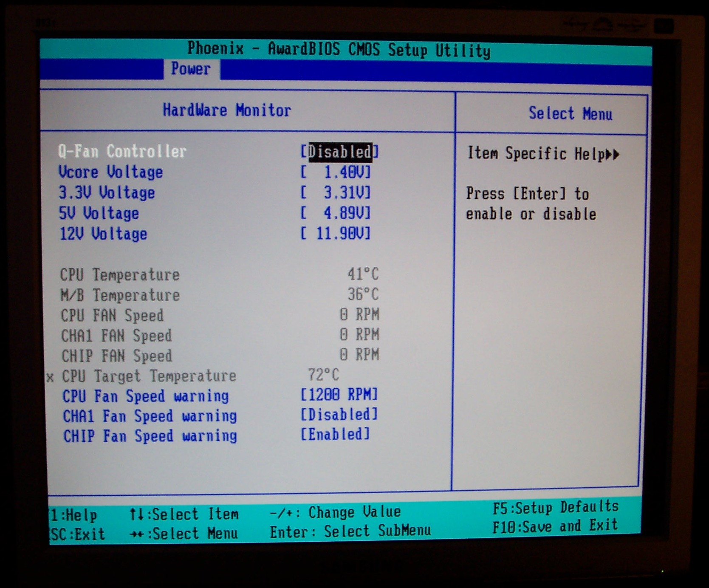The height and width of the screenshot is (588, 709).
Task: Open the Power menu tab
Action: (191, 69)
